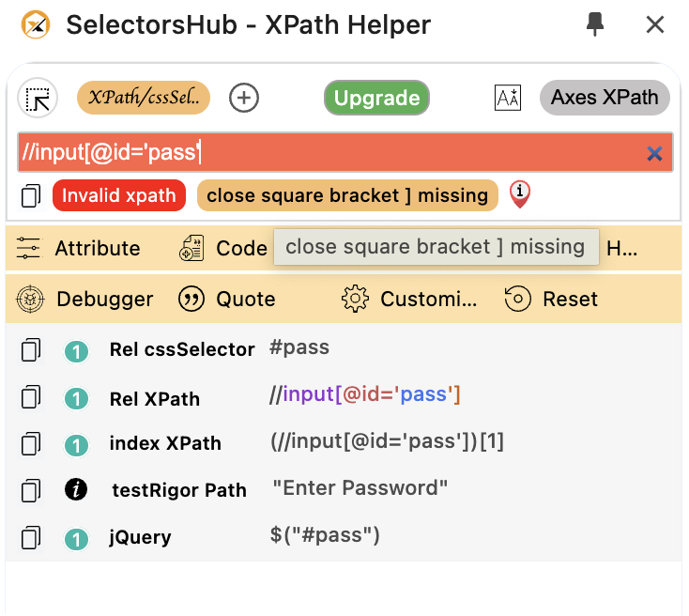This screenshot has width=689, height=616.
Task: Click the #pass selector value
Action: point(299,347)
